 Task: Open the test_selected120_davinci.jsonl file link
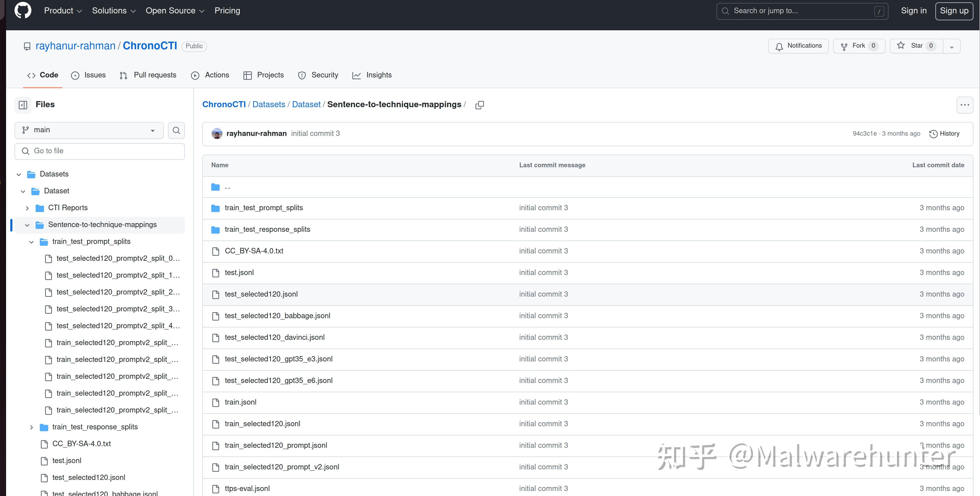click(x=274, y=337)
